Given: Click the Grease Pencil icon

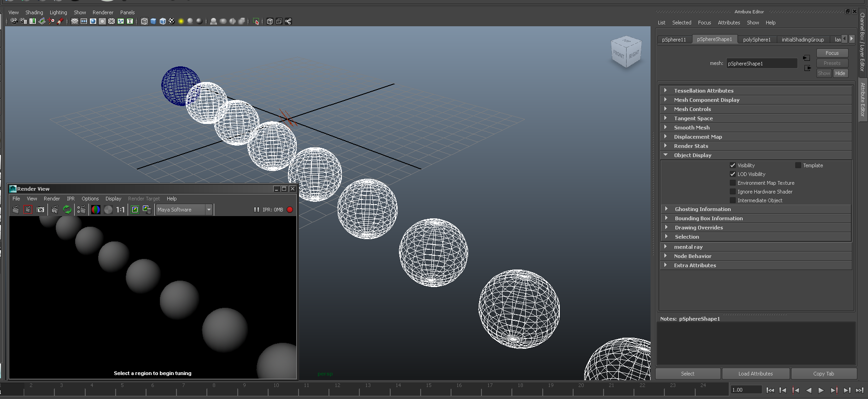Looking at the screenshot, I should [60, 21].
